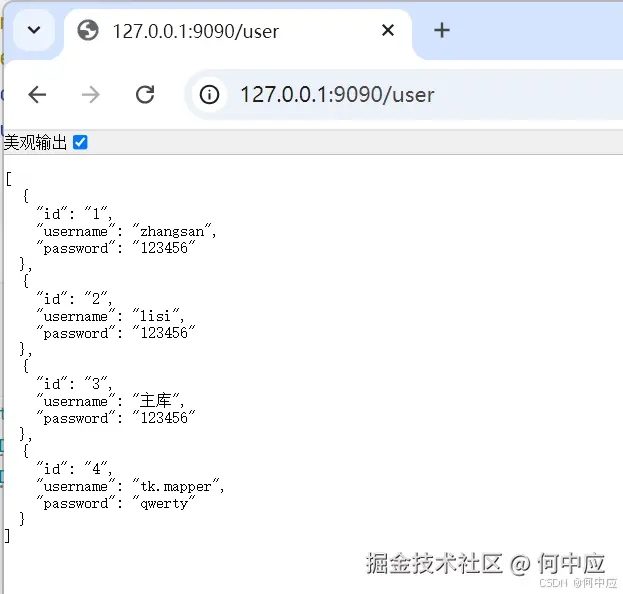Click the closing square bracket of JSON array
Viewport: 623px width, 594px height.
click(7, 536)
